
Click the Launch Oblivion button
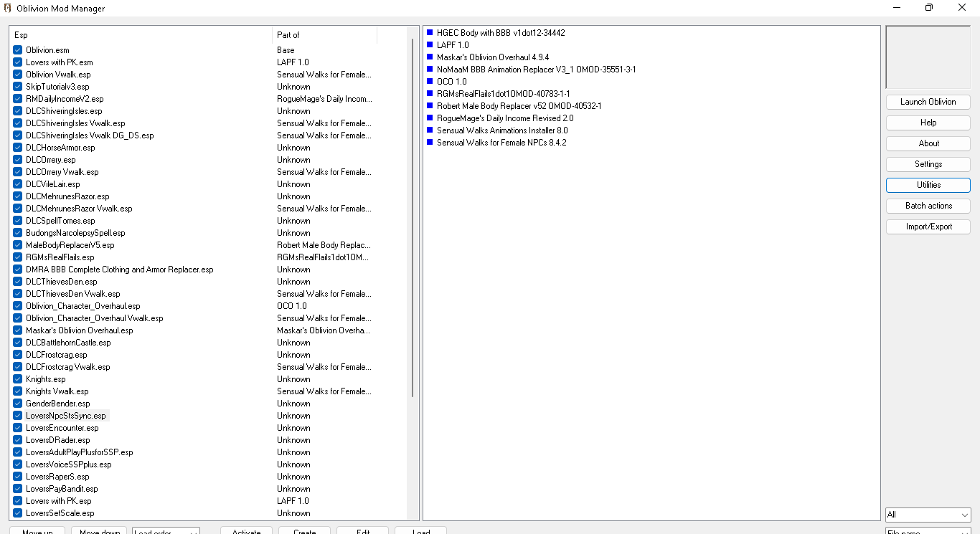point(928,102)
